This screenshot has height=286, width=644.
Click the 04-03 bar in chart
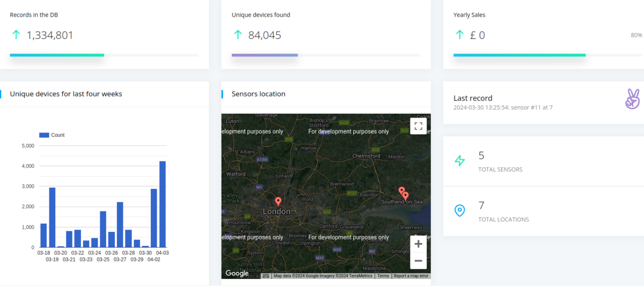coord(163,204)
